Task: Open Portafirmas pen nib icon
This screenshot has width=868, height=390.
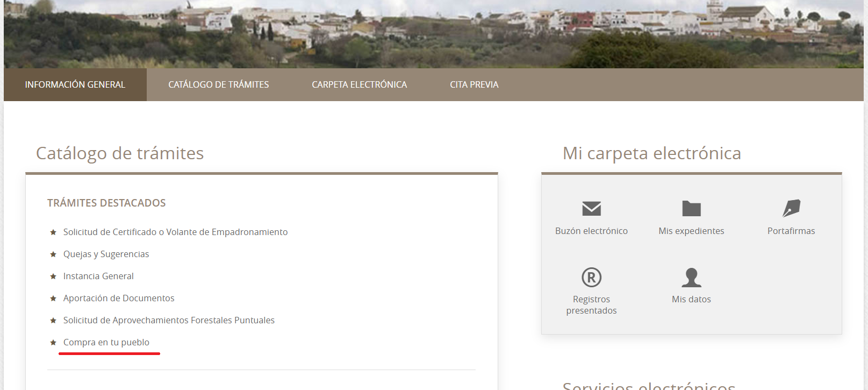Action: tap(791, 208)
